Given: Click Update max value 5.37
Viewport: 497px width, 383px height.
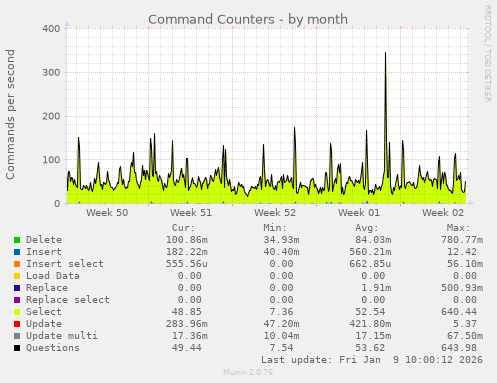Looking at the screenshot, I should pyautogui.click(x=465, y=324).
